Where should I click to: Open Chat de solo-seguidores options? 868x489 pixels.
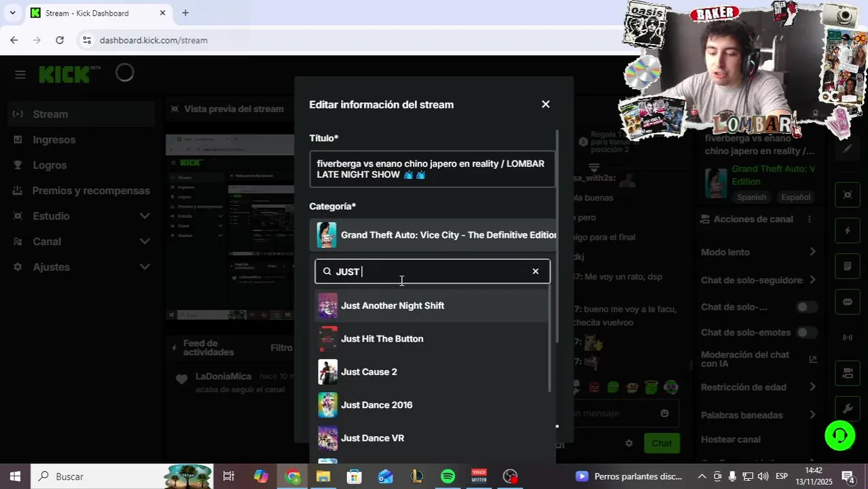759,280
